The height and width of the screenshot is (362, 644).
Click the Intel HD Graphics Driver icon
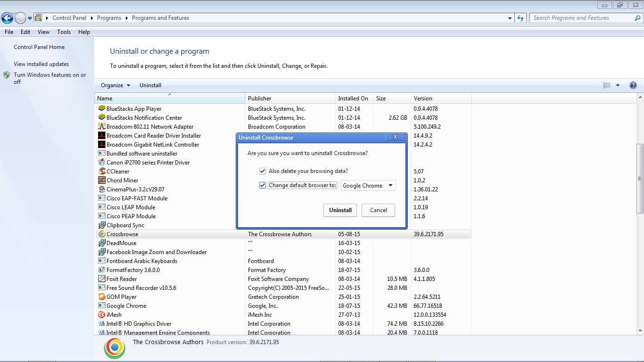pos(102,324)
